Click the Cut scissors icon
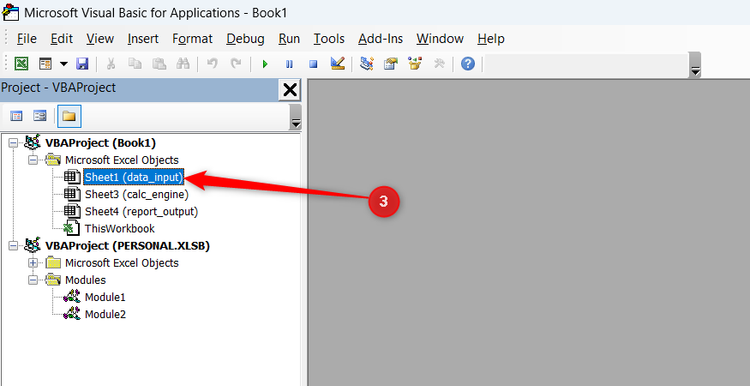Image resolution: width=750 pixels, height=386 pixels. 111,64
